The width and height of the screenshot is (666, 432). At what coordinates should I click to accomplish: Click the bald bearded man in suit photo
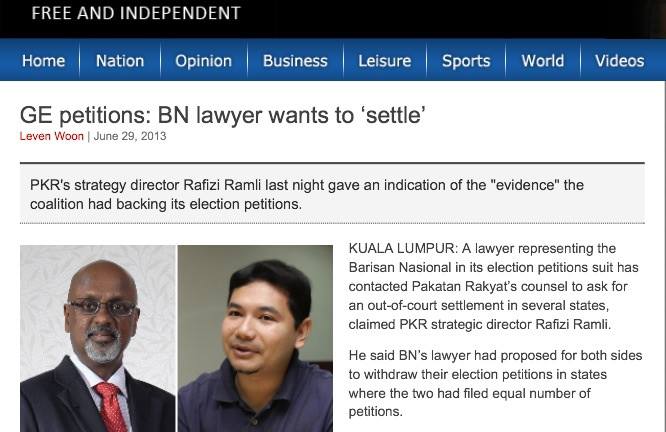[x=98, y=339]
